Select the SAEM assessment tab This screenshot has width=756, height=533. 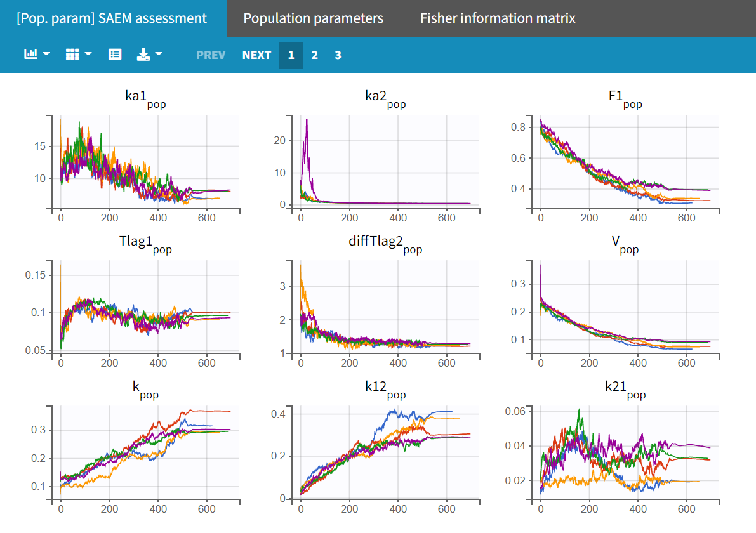[112, 18]
